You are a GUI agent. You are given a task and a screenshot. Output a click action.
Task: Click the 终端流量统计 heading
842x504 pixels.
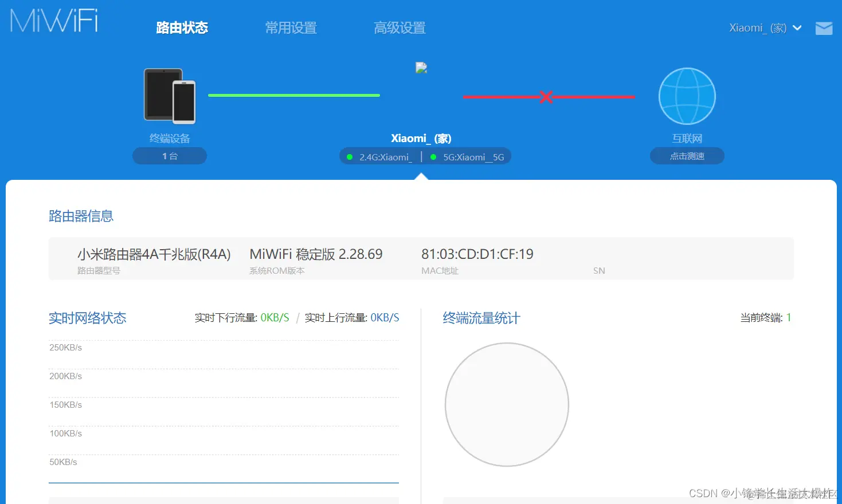point(481,318)
